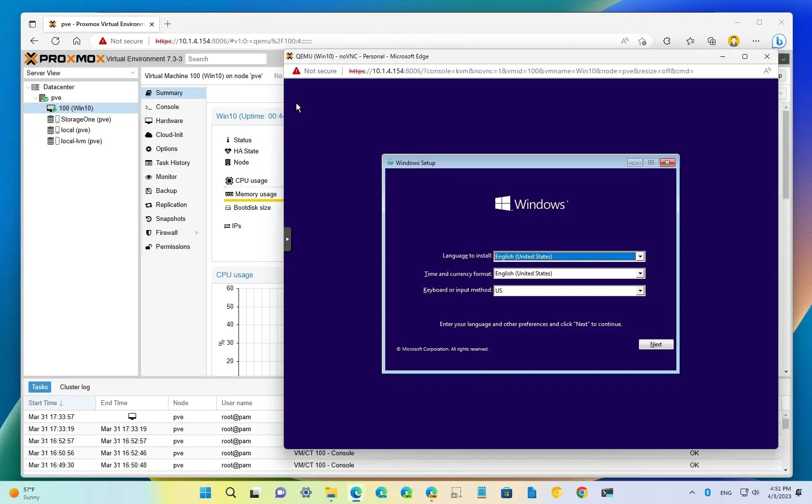Open the Cloud-Init settings panel
The width and height of the screenshot is (812, 504).
pyautogui.click(x=169, y=135)
